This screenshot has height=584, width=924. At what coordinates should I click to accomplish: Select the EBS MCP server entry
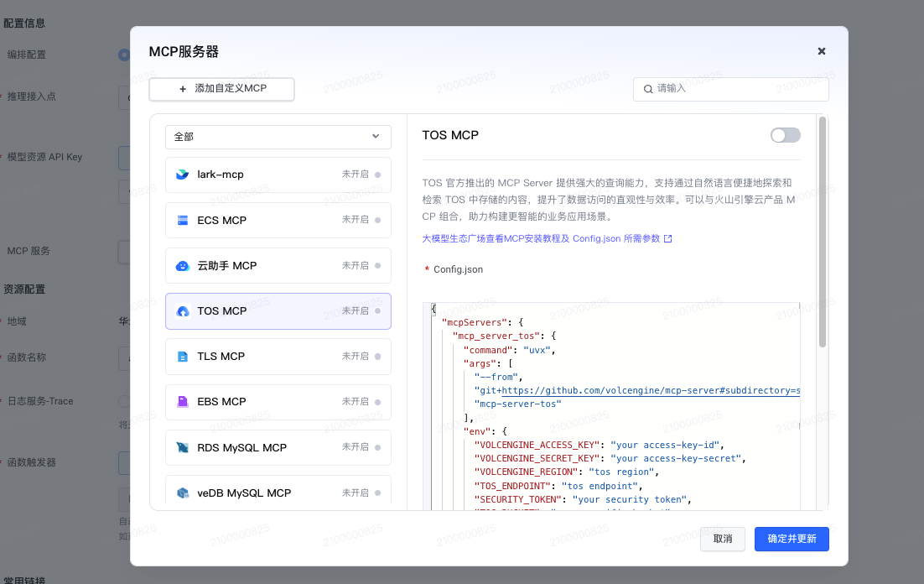(x=278, y=402)
